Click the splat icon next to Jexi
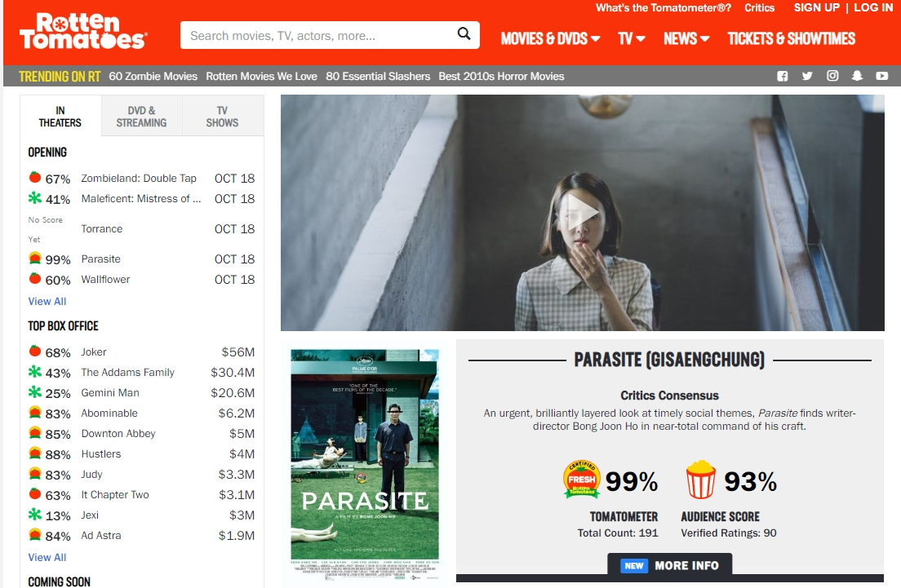 coord(35,514)
